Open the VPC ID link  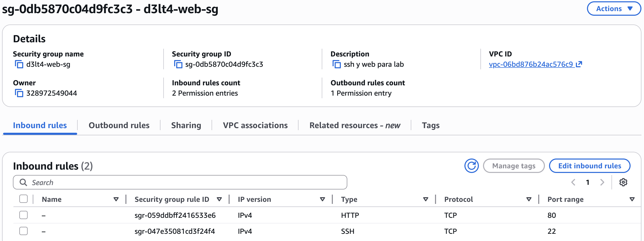pyautogui.click(x=531, y=64)
